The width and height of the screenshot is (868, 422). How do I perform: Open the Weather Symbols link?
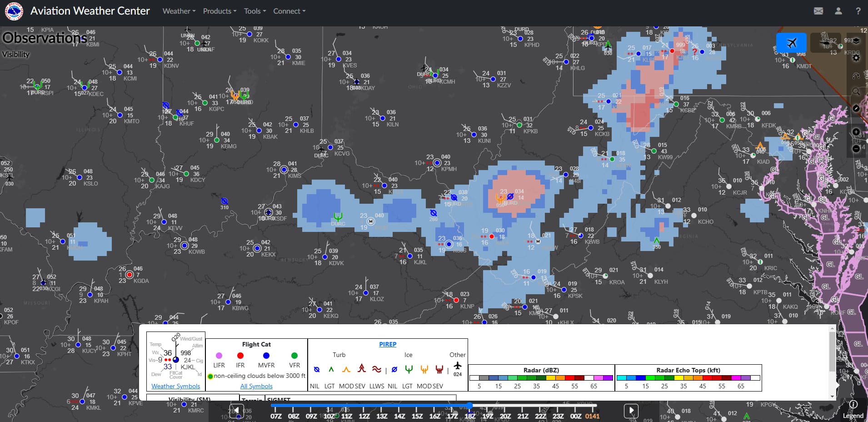pyautogui.click(x=175, y=386)
